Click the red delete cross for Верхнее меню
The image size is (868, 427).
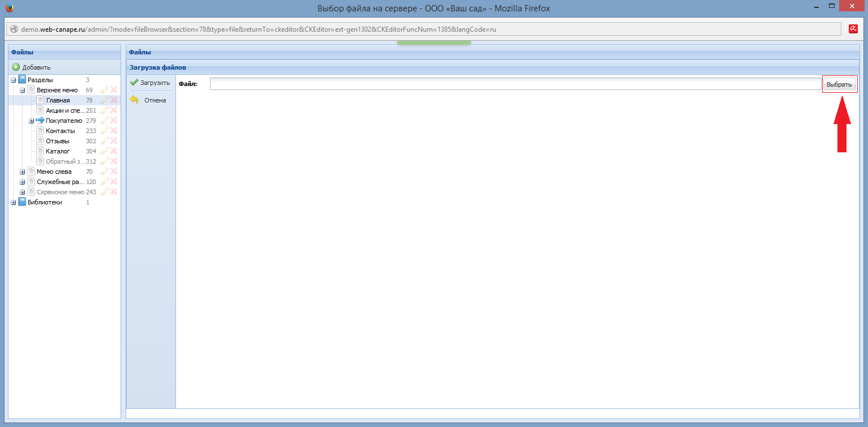[x=114, y=90]
